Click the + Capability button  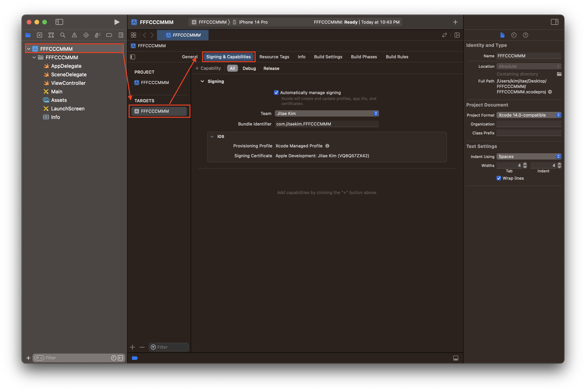[208, 68]
